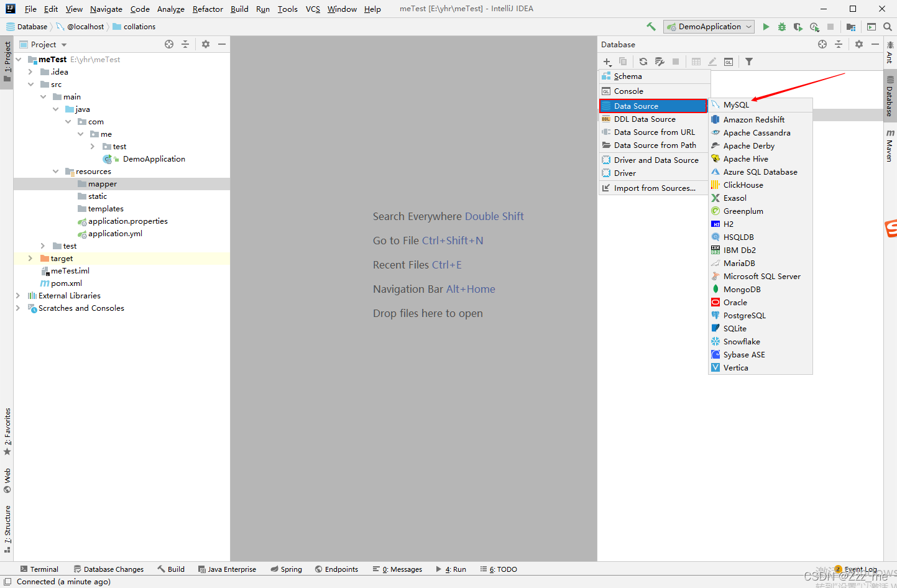Collapse the src folder
The height and width of the screenshot is (588, 897).
tap(30, 85)
